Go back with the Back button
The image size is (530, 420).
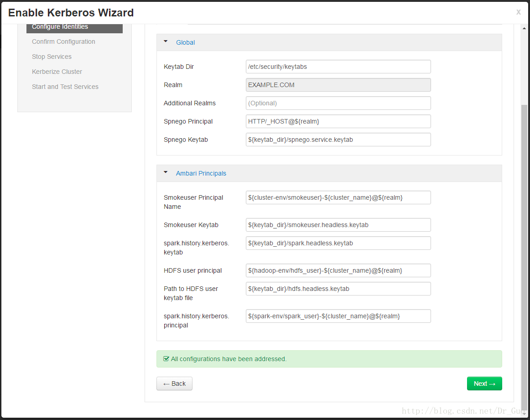coord(174,384)
